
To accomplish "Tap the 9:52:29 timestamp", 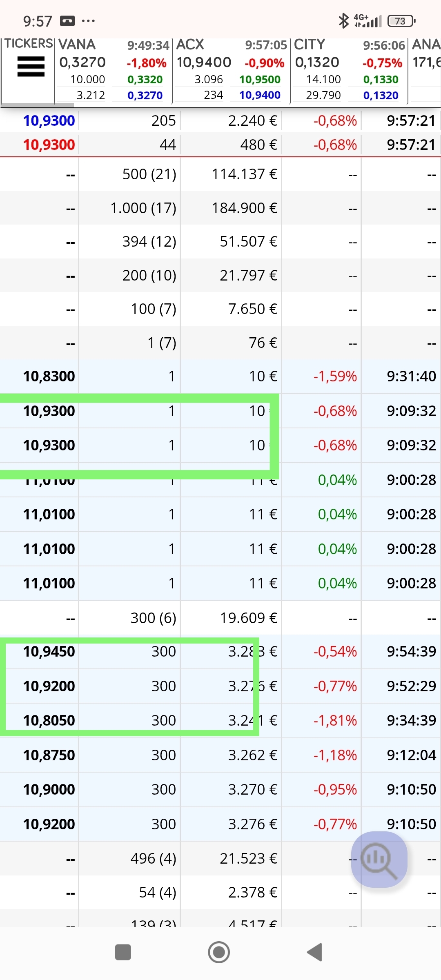I will 412,686.
